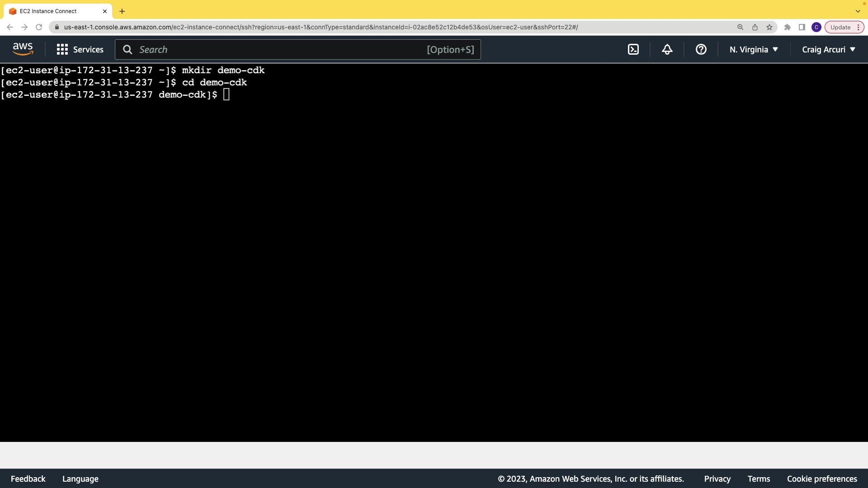
Task: Open the AWS CloudShell icon
Action: tap(633, 50)
